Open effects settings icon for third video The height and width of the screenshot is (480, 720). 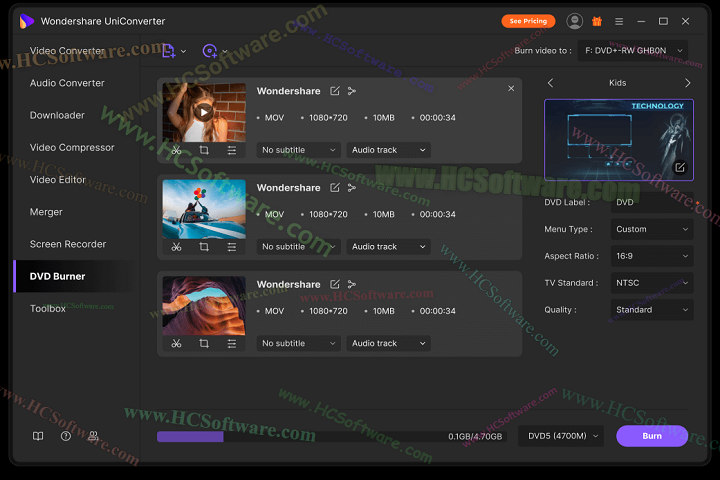pos(231,344)
